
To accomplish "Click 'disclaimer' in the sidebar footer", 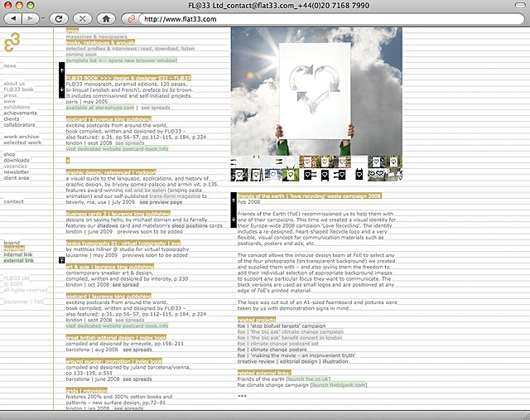I will click(16, 302).
